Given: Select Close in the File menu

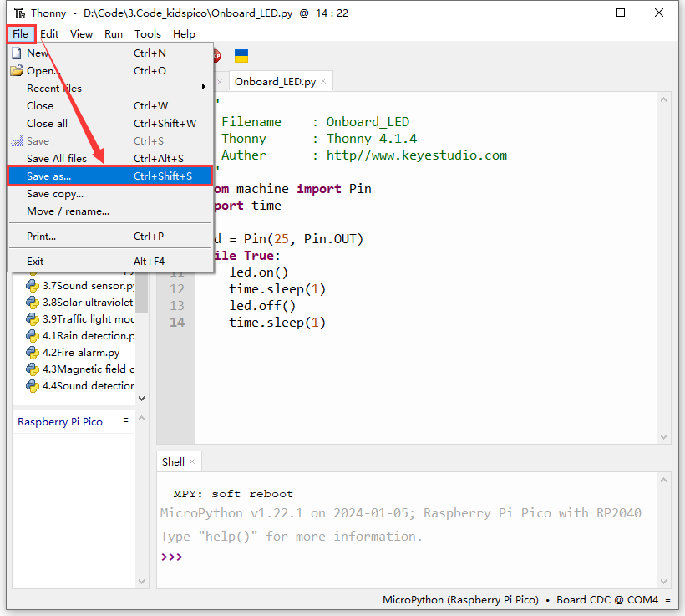Looking at the screenshot, I should [110, 106].
